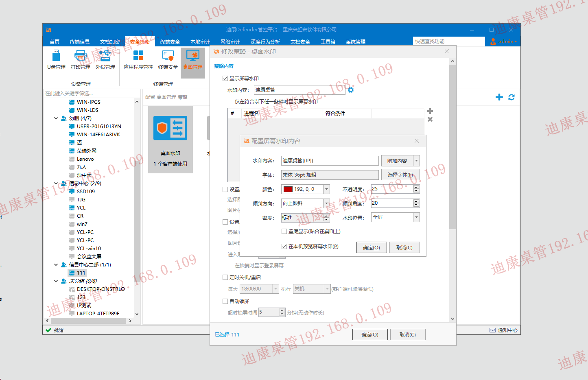The width and height of the screenshot is (588, 380).
Task: Collapse the 信息中心二部 (1/1) group
Action: click(56, 265)
